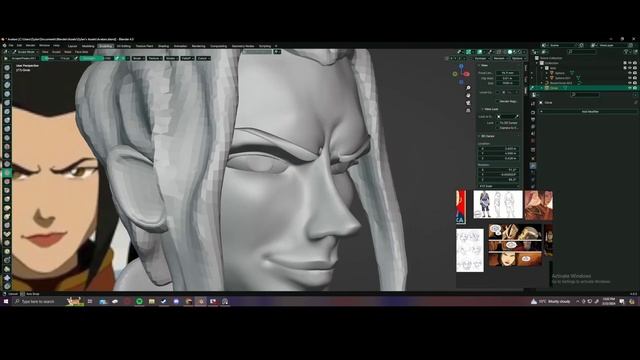640x360 pixels.
Task: Select the Layer brush tool
Action: (7, 111)
